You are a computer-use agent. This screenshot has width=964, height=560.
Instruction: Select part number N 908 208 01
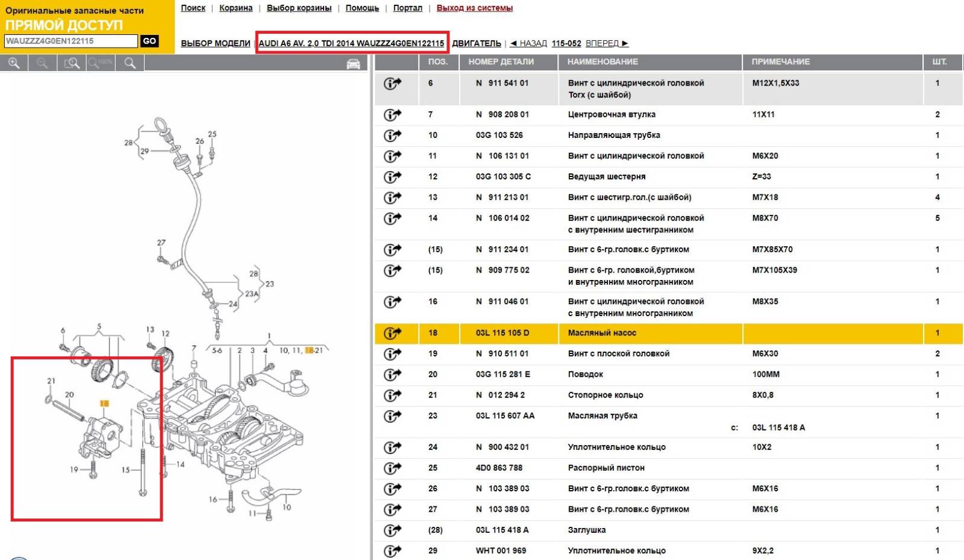click(x=502, y=114)
